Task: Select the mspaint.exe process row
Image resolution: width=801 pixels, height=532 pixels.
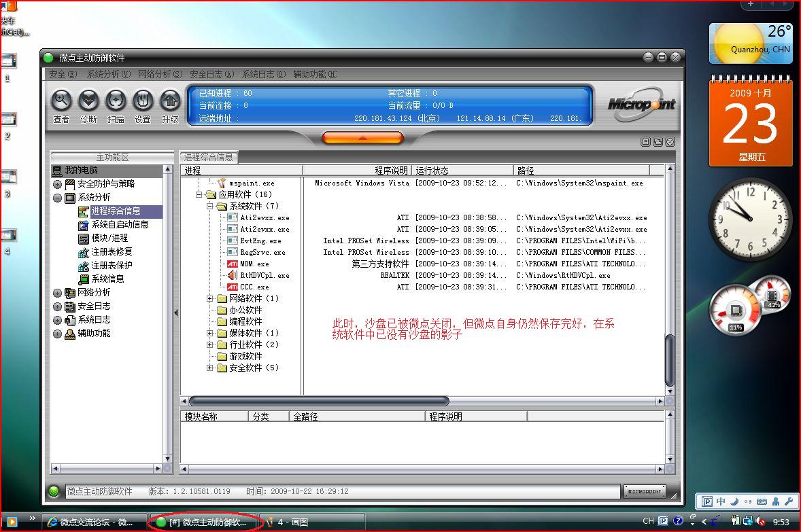Action: [422, 183]
